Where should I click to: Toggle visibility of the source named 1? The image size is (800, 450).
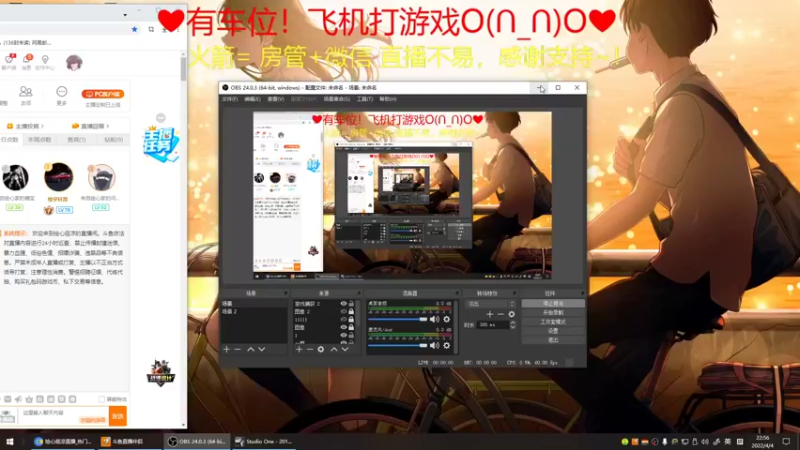point(343,335)
